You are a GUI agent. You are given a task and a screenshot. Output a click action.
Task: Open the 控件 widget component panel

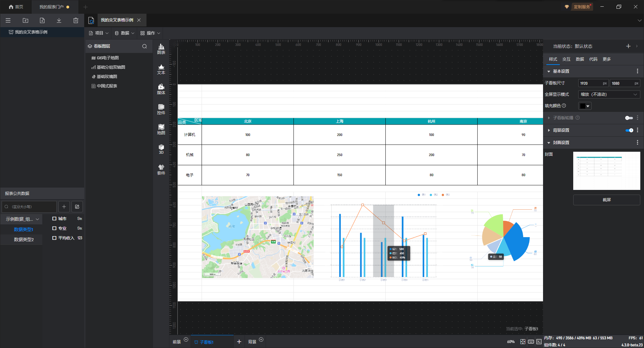coord(161,109)
